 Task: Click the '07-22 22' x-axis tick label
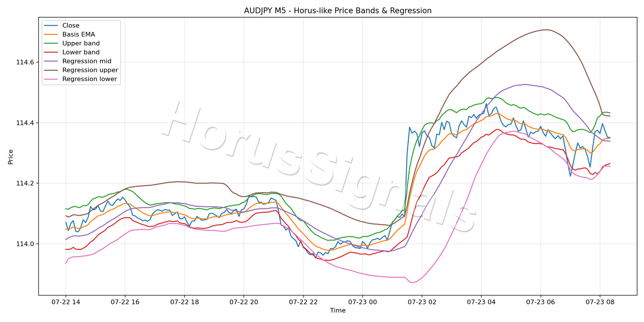[303, 302]
